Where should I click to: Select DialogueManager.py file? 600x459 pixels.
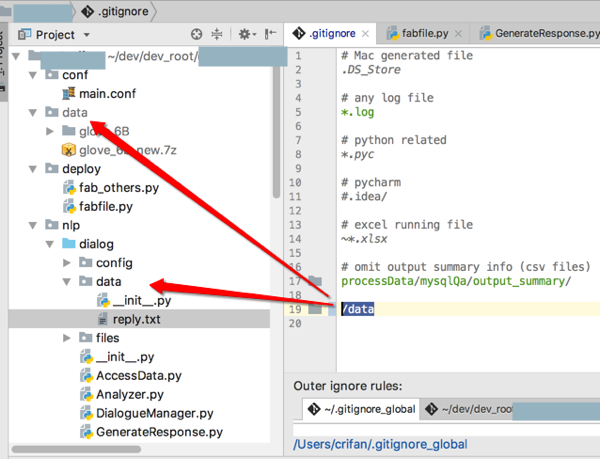(x=155, y=413)
